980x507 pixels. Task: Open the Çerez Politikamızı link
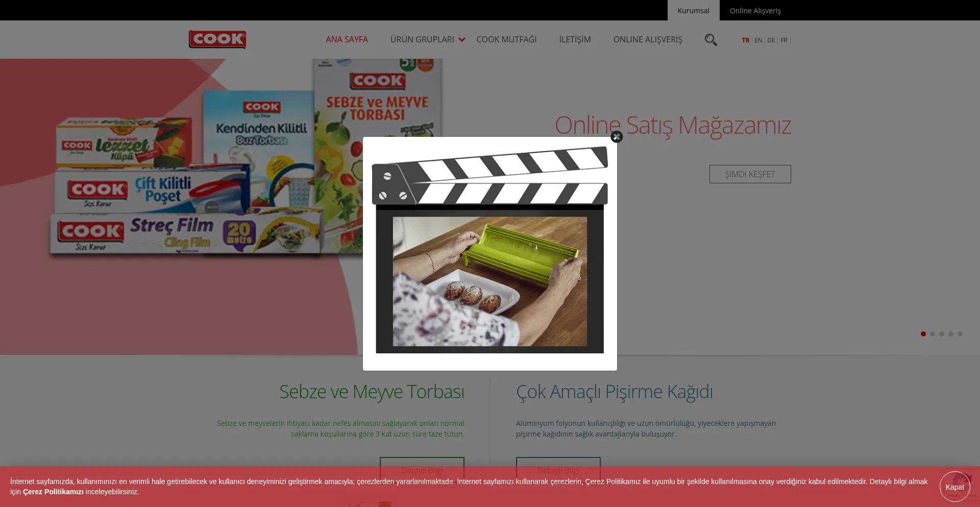pos(53,492)
